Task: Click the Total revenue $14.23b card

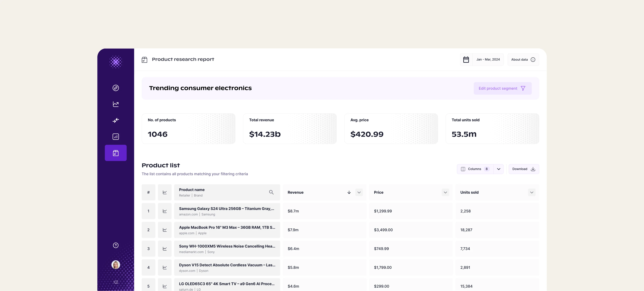Action: [x=290, y=129]
